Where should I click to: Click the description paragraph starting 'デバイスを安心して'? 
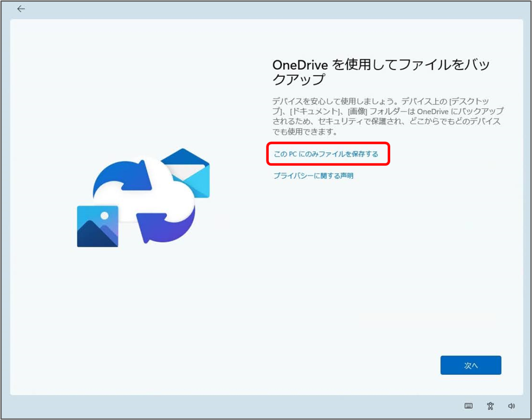[388, 116]
